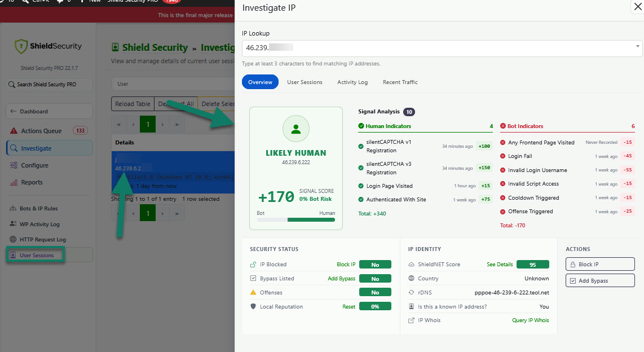The width and height of the screenshot is (644, 352).
Task: Click the WP Activity Log icon
Action: [13, 224]
